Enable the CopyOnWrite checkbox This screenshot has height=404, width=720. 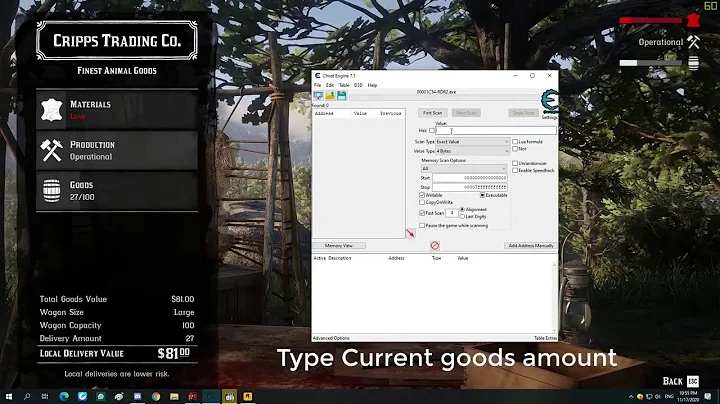(x=422, y=202)
